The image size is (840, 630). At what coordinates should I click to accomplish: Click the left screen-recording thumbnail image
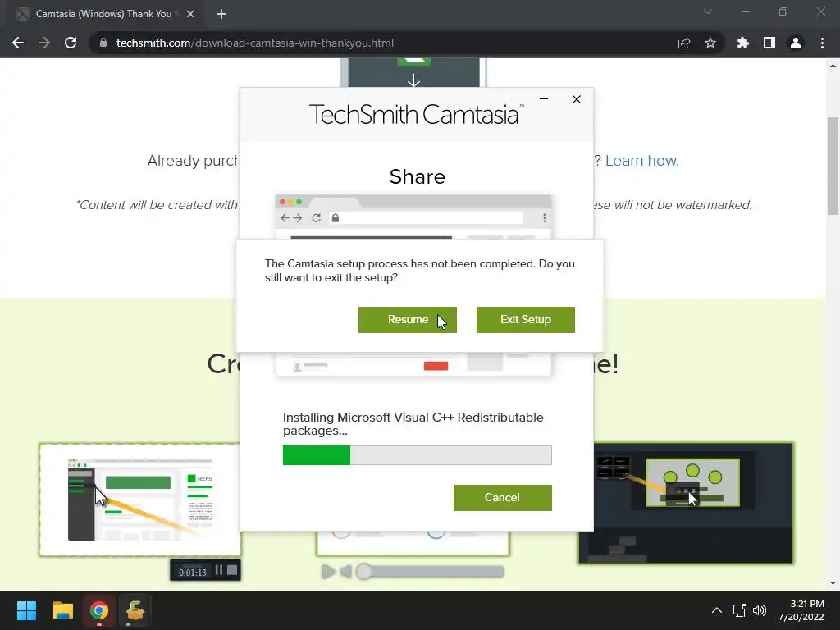pyautogui.click(x=139, y=500)
